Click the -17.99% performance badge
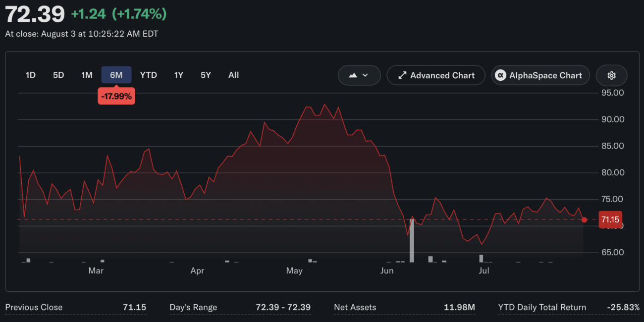 116,97
